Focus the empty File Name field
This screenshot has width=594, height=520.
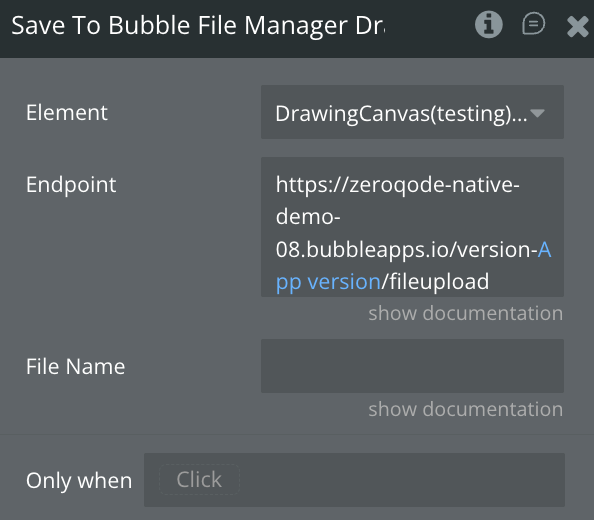pos(412,366)
